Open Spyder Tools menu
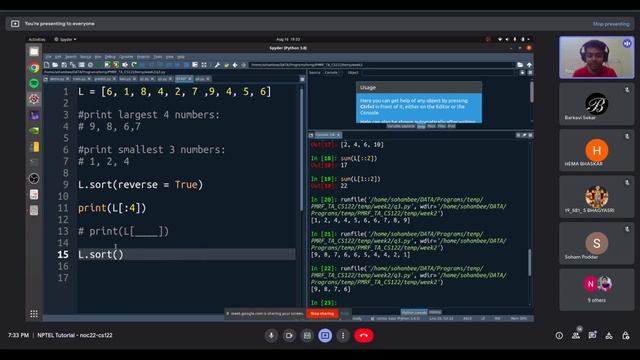This screenshot has height=360, width=640. pyautogui.click(x=158, y=57)
